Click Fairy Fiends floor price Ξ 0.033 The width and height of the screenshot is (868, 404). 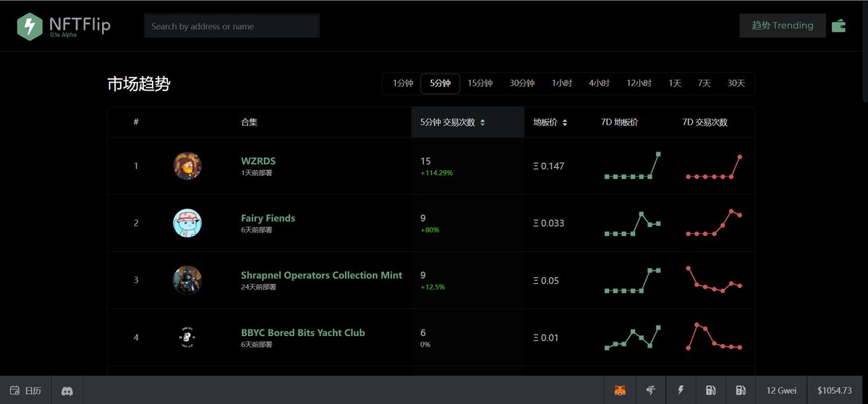click(548, 223)
